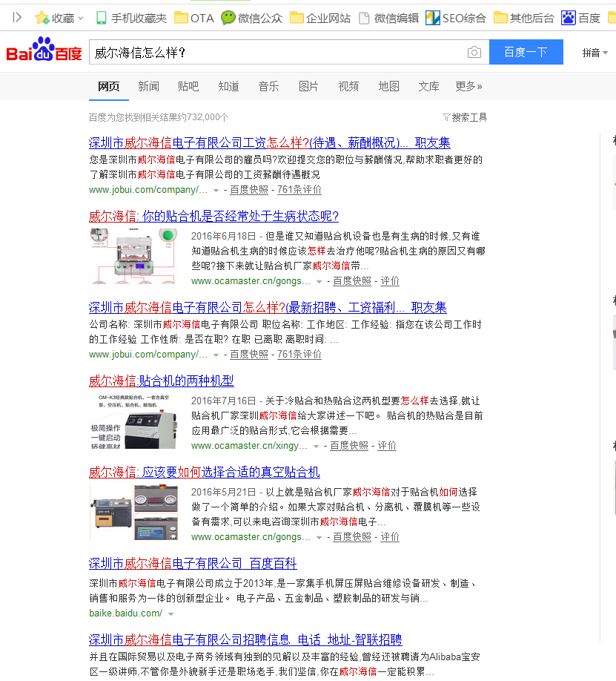This screenshot has height=681, width=616.
Task: Switch to 视频 tab
Action: tap(348, 87)
